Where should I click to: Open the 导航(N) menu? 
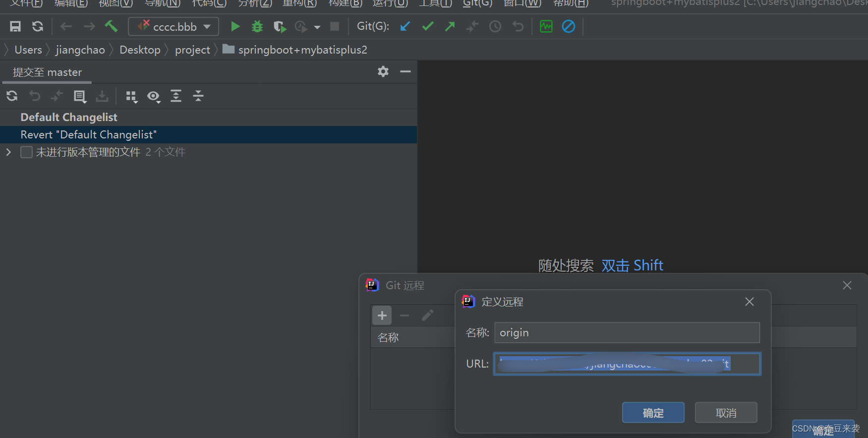163,3
